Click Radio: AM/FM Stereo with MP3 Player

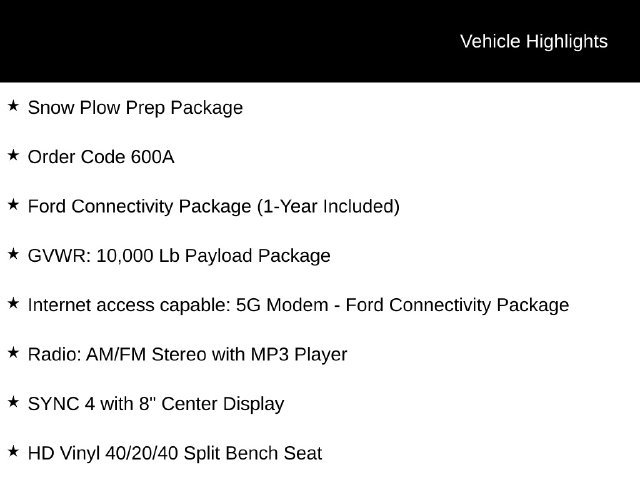[188, 355]
